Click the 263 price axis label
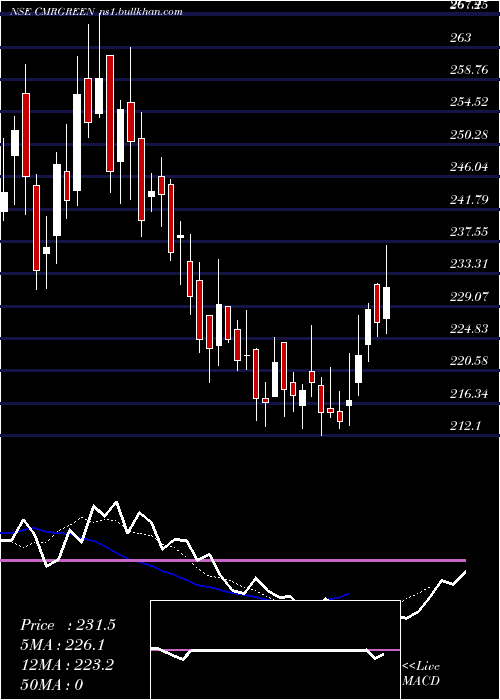Screen dimensions: 500x700 click(x=460, y=38)
